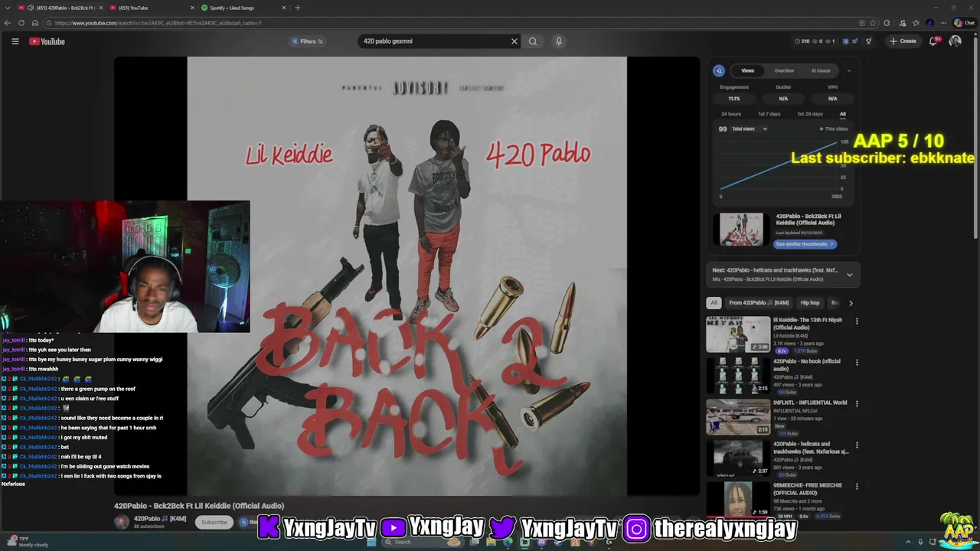Click the Create button

[903, 41]
